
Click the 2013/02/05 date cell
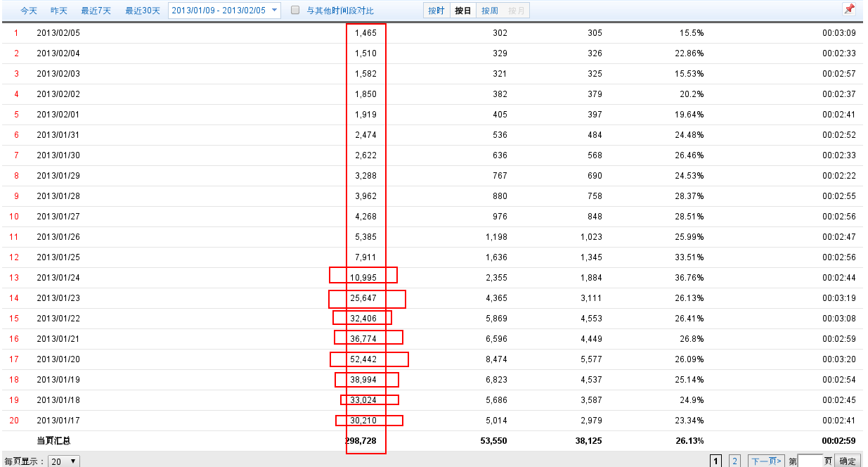[x=58, y=33]
